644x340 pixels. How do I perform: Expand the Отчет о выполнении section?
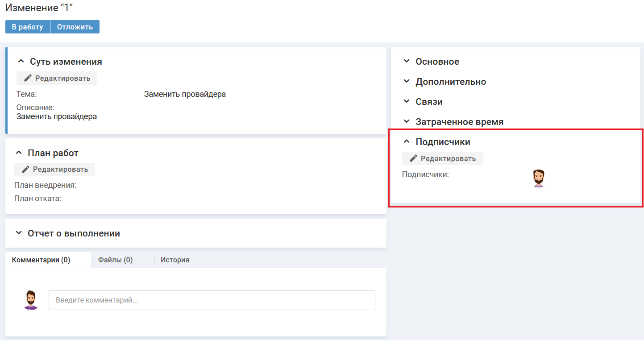pos(19,233)
